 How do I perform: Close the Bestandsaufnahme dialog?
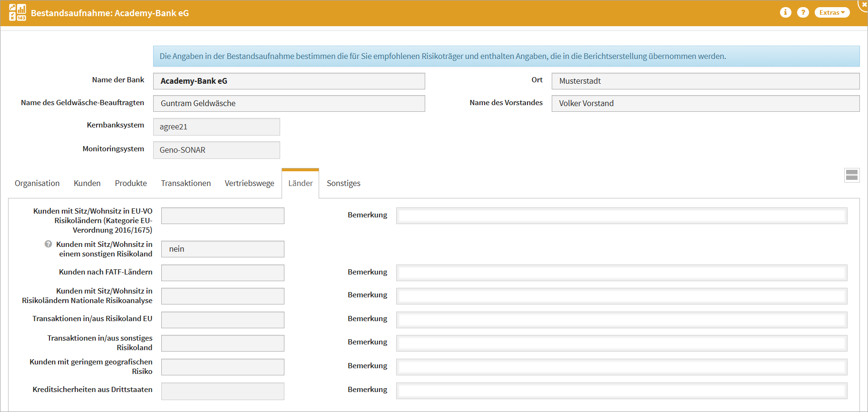(x=863, y=4)
